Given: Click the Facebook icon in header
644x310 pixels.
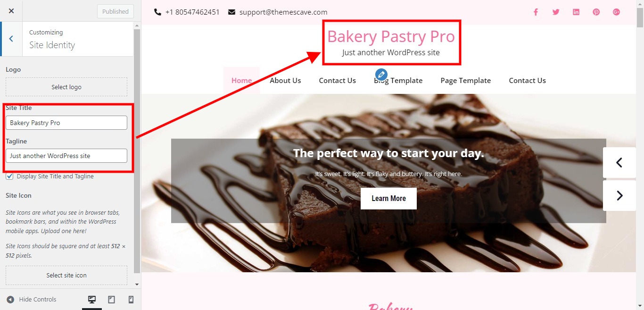Looking at the screenshot, I should point(536,12).
